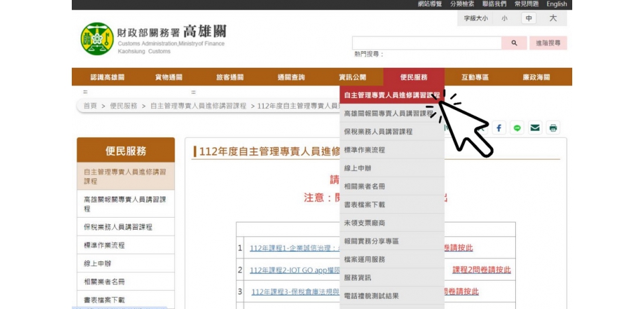Select 保稅業務人員講習課程 in dropdown menu

click(392, 132)
